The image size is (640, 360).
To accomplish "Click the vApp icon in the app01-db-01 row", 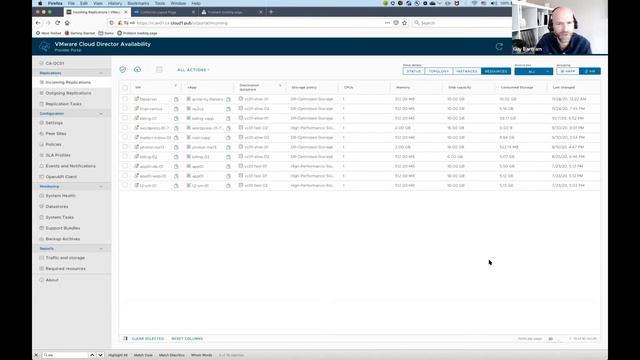I will [189, 166].
